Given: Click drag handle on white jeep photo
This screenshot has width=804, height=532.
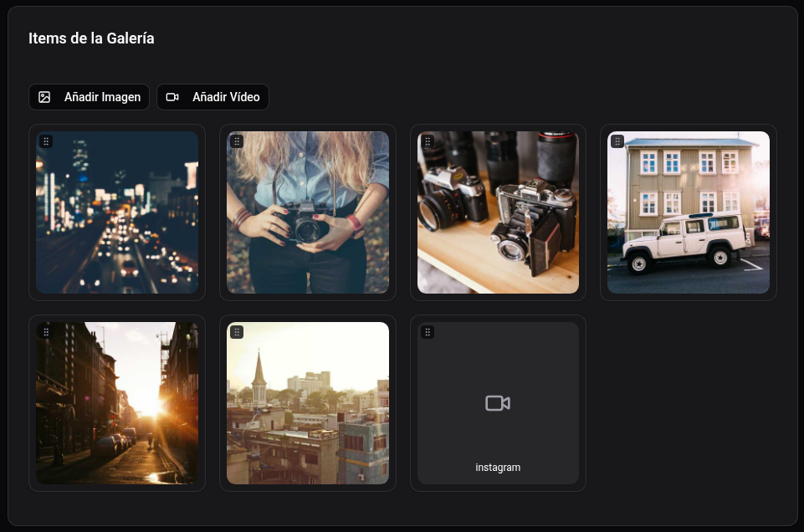Looking at the screenshot, I should coord(617,141).
